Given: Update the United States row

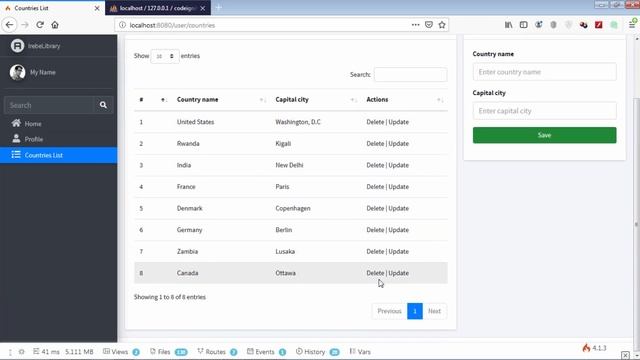Looking at the screenshot, I should point(398,122).
